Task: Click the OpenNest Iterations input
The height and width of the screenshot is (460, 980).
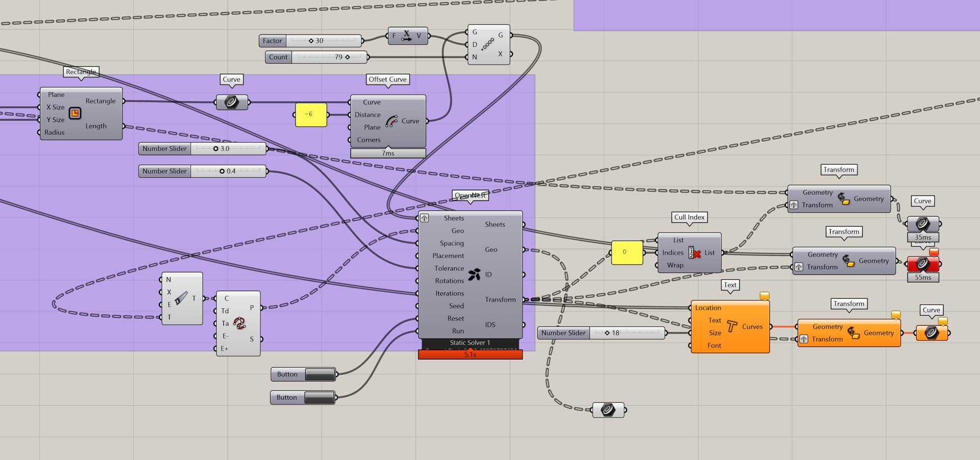Action: (449, 293)
